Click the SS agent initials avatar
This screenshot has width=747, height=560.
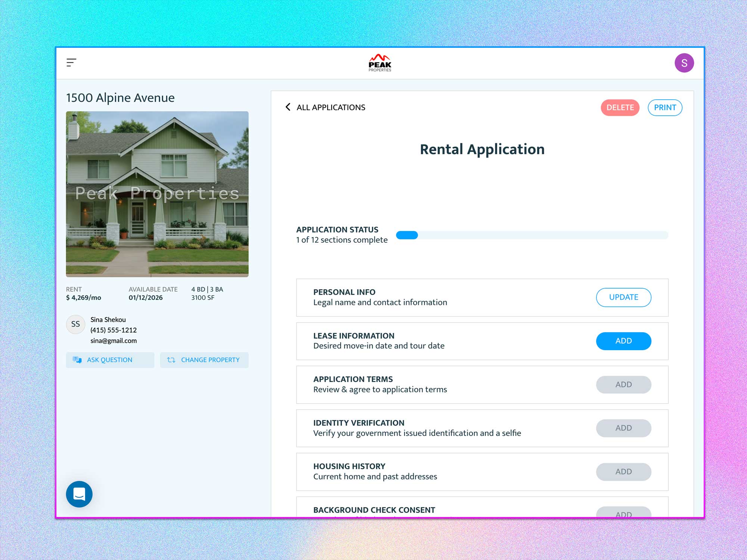click(x=75, y=324)
